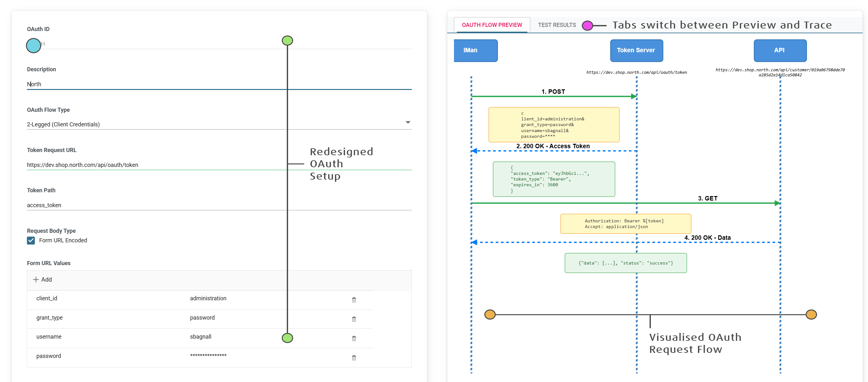Click the API participant box
The height and width of the screenshot is (382, 868).
[x=780, y=50]
